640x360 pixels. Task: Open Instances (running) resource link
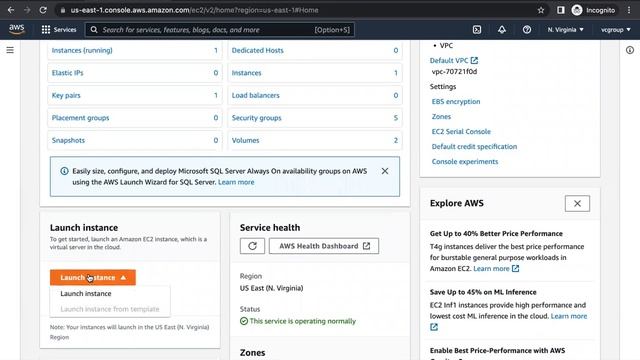coord(82,50)
